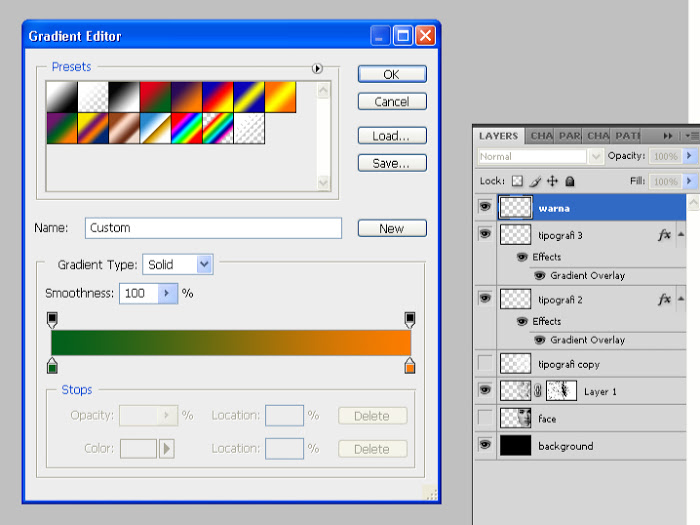Hide the background layer

(485, 445)
